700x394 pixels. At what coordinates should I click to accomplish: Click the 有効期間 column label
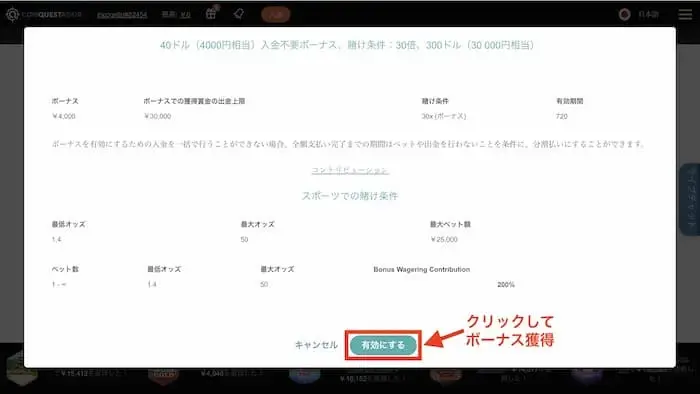pyautogui.click(x=570, y=101)
